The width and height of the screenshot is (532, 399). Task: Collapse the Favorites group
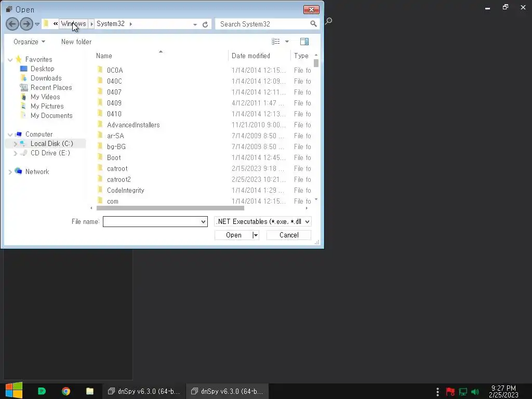[x=10, y=60]
